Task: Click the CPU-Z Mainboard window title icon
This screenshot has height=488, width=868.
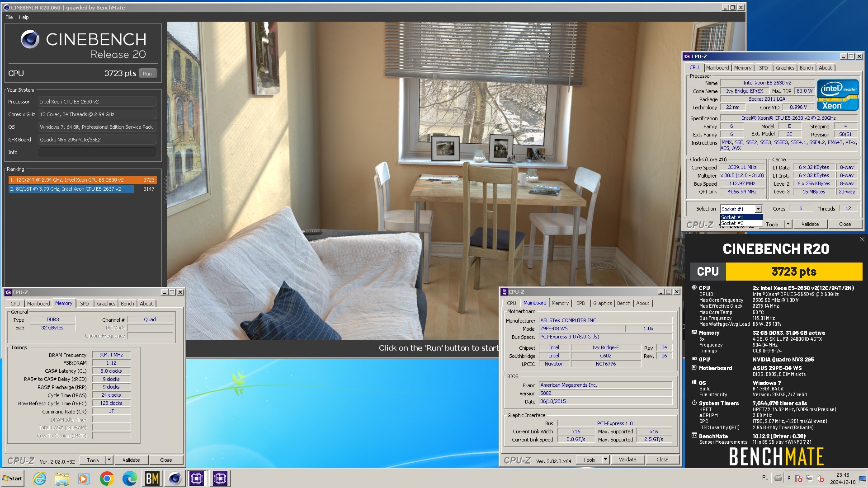Action: 505,292
